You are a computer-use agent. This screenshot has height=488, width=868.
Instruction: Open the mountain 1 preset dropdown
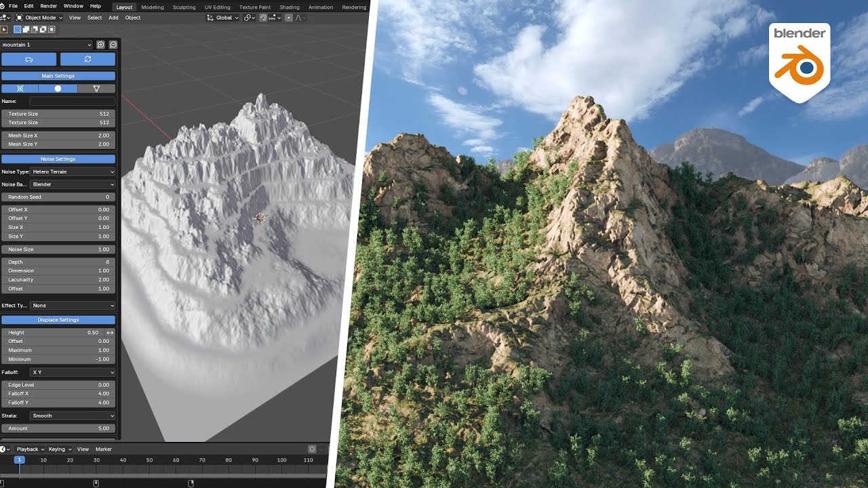pyautogui.click(x=47, y=45)
